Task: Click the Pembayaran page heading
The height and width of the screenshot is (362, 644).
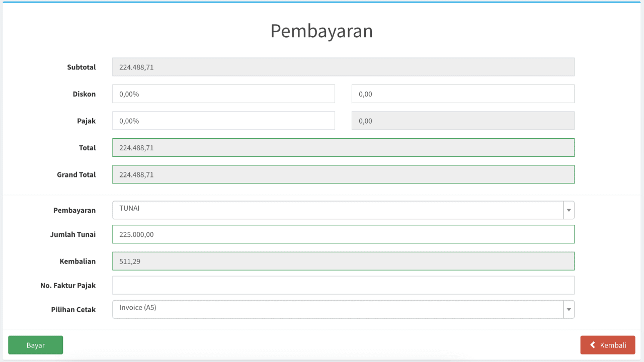Action: [321, 31]
